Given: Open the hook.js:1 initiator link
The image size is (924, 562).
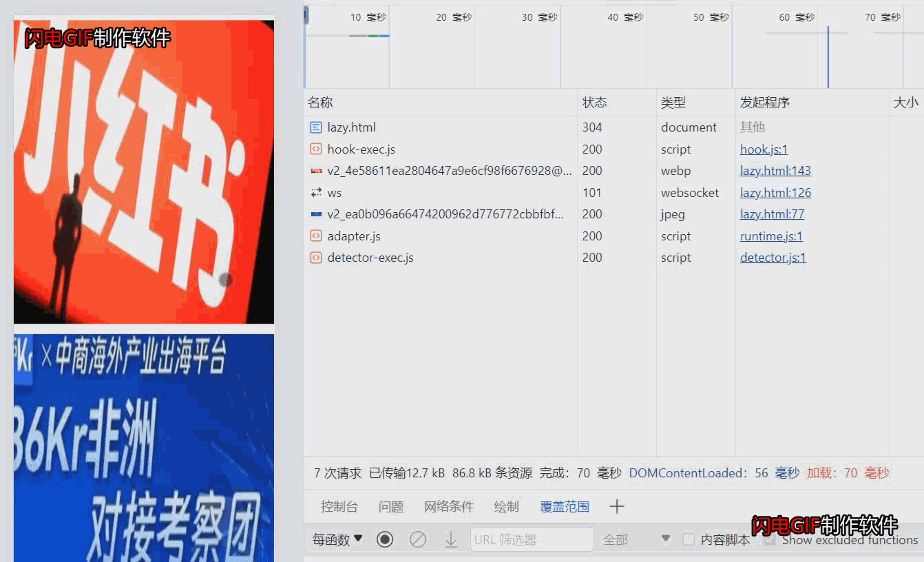Looking at the screenshot, I should click(764, 149).
